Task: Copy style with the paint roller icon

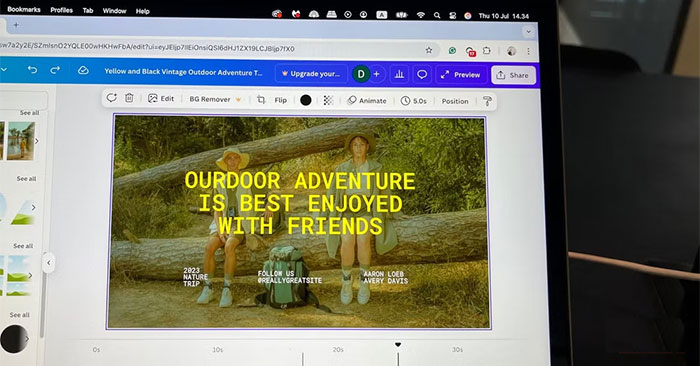Action: (487, 101)
